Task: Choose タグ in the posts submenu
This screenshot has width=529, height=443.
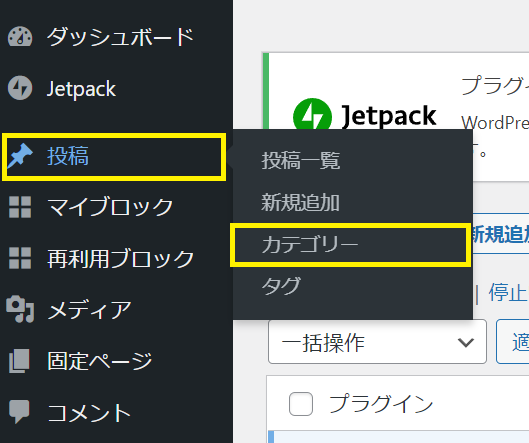Action: click(281, 286)
